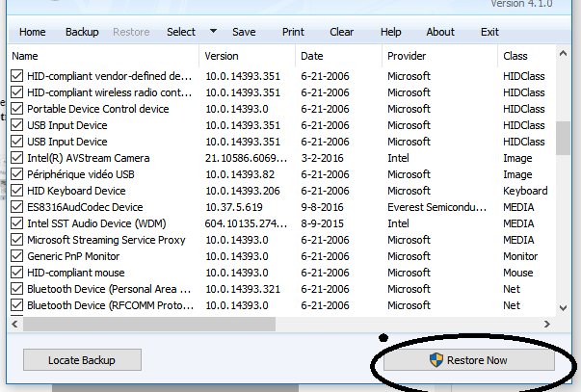Image resolution: width=581 pixels, height=392 pixels.
Task: Select Portable Device Control device name text
Action: 98,109
